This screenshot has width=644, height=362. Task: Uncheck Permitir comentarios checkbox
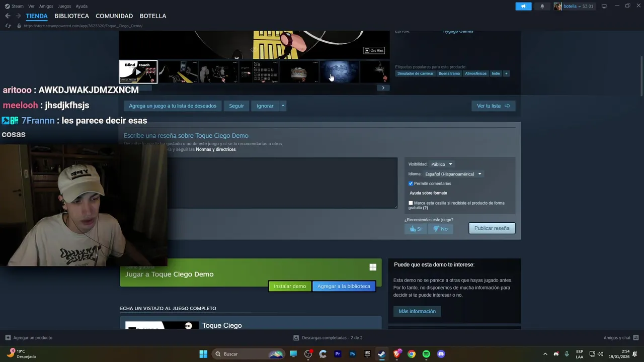411,184
